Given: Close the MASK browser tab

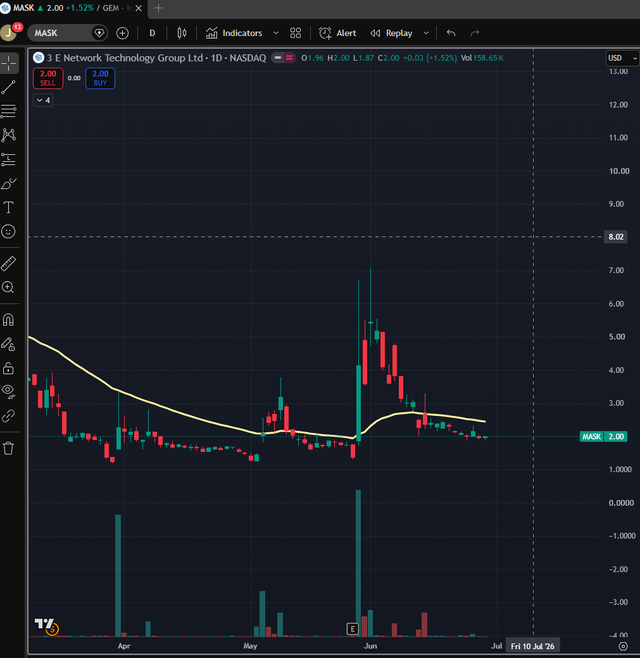Looking at the screenshot, I should tap(138, 8).
